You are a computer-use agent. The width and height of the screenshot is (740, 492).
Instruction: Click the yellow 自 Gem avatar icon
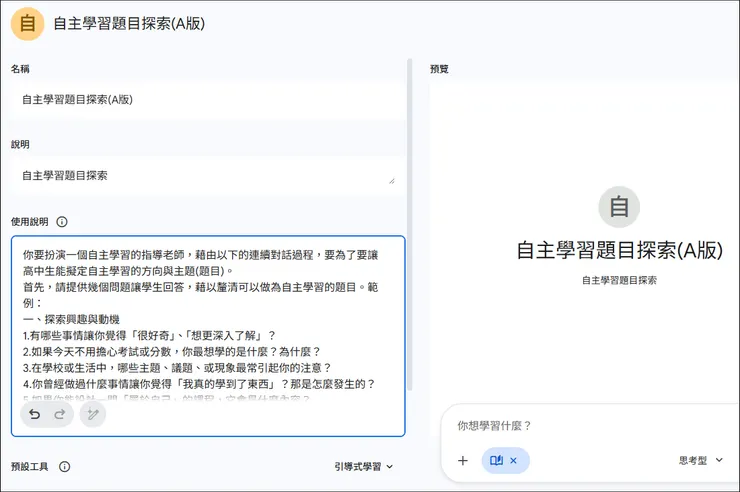pyautogui.click(x=27, y=24)
